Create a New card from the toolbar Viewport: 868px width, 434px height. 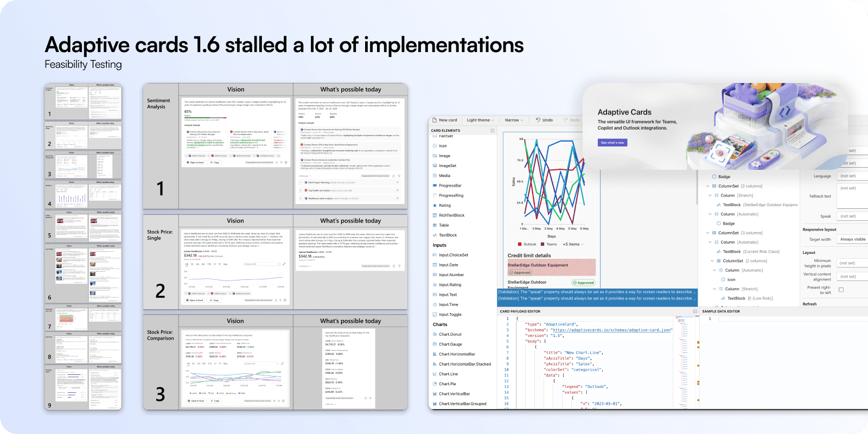[x=445, y=120]
